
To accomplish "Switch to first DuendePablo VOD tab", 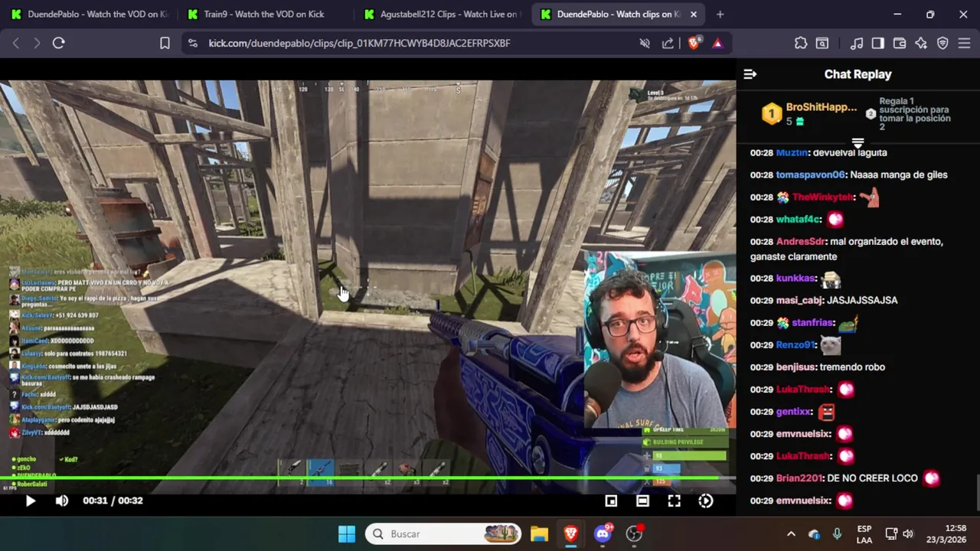I will point(90,14).
